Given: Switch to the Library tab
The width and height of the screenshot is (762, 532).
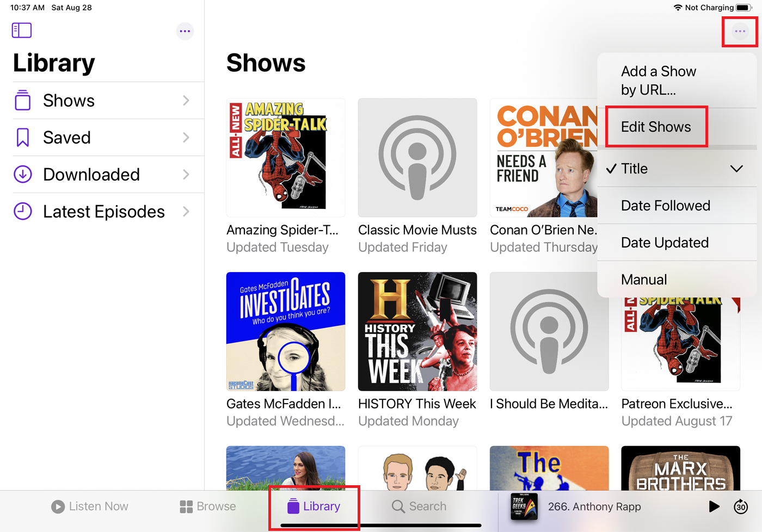Looking at the screenshot, I should click(314, 506).
